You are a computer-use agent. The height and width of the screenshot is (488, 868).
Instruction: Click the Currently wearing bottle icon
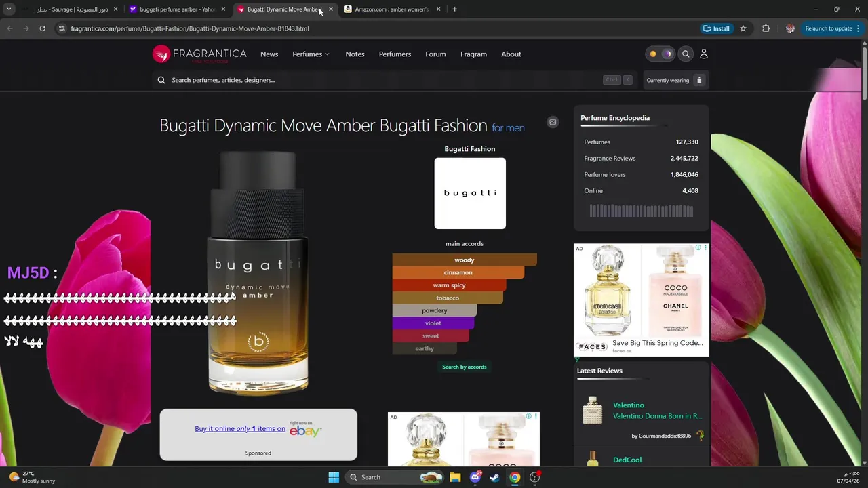coord(699,80)
